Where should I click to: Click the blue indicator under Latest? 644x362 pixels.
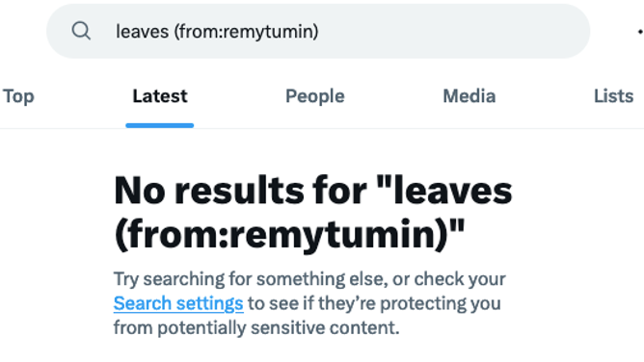(160, 125)
